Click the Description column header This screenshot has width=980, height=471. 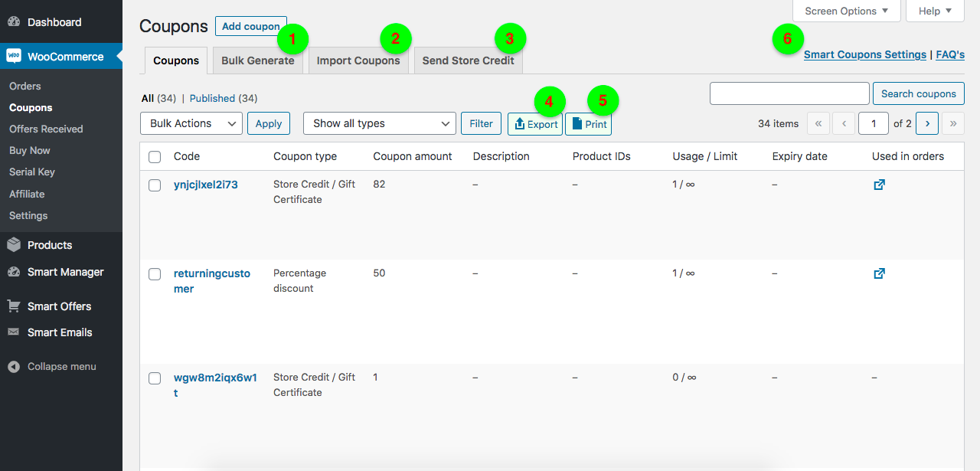(x=501, y=156)
